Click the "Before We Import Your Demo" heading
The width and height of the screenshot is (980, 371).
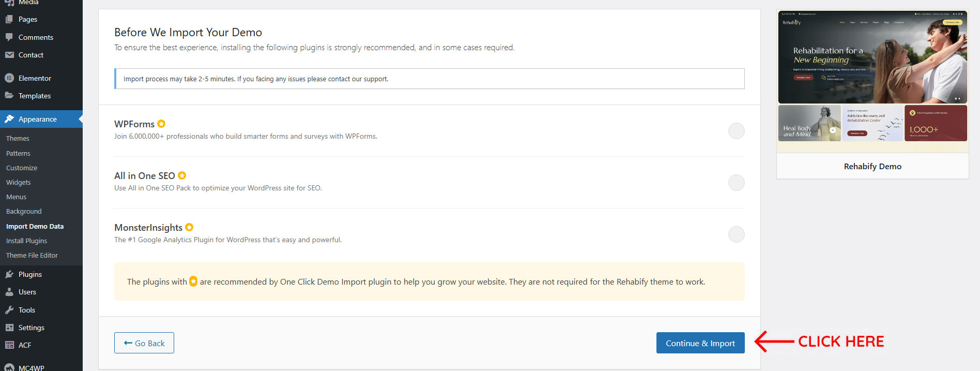coord(188,32)
